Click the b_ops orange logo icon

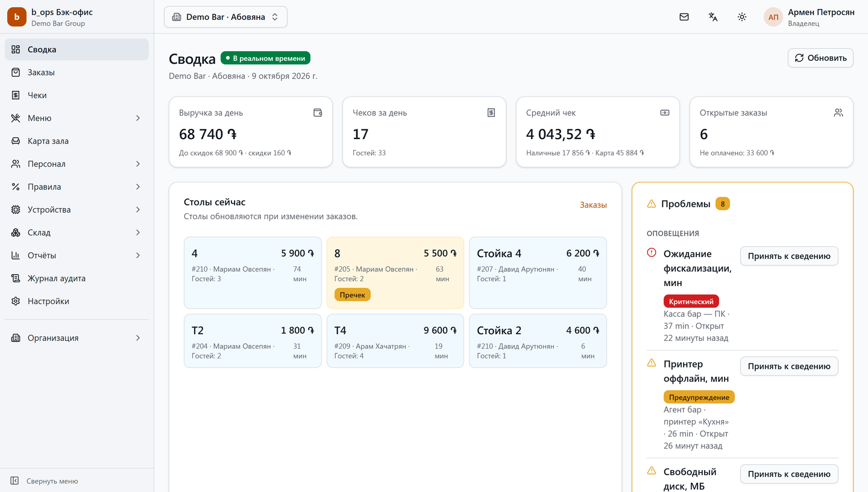click(17, 17)
